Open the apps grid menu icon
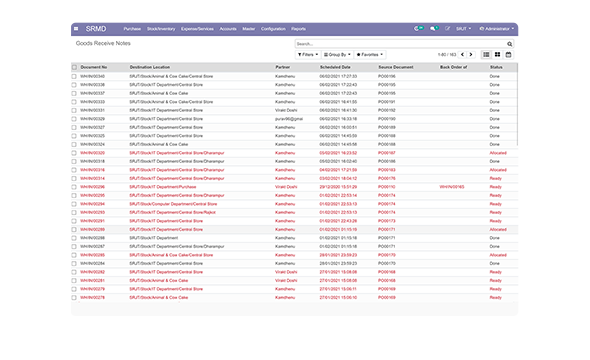This screenshot has width=590, height=360. click(76, 29)
